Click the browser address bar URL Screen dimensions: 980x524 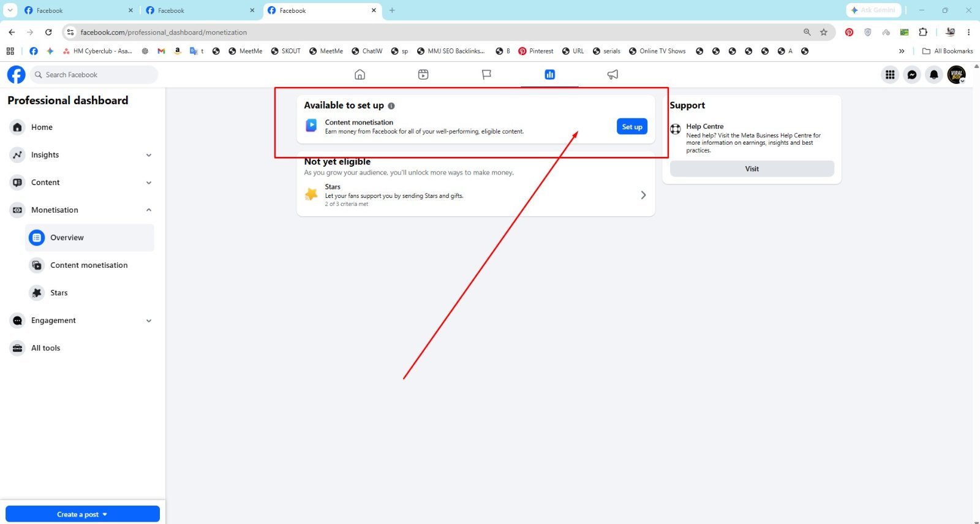click(164, 32)
